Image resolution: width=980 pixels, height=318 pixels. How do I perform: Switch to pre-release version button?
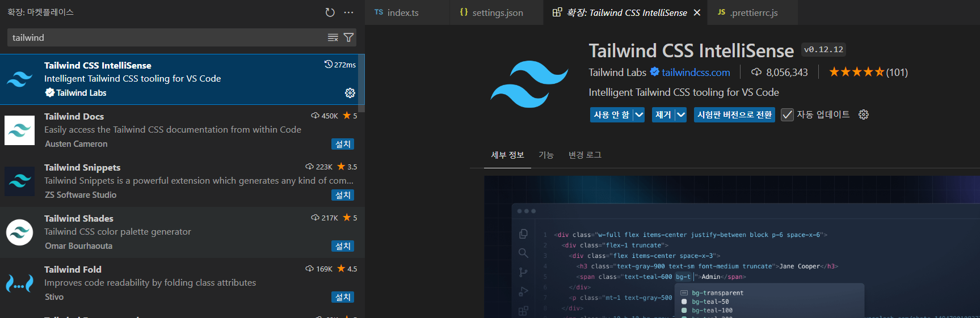click(x=734, y=115)
